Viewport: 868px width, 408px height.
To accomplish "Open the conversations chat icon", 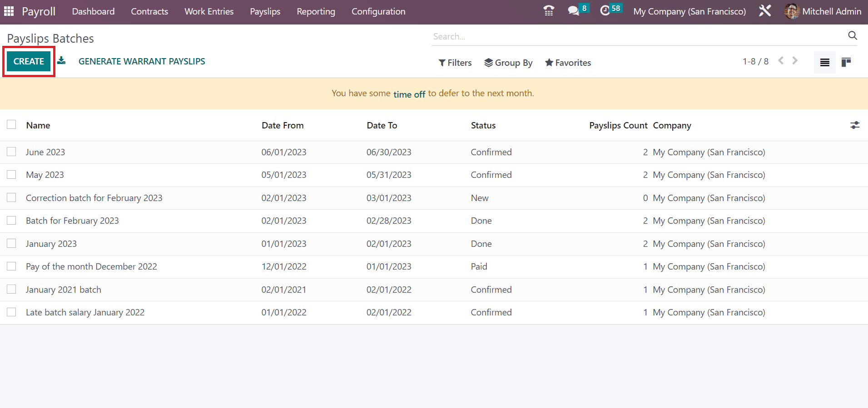I will tap(574, 11).
